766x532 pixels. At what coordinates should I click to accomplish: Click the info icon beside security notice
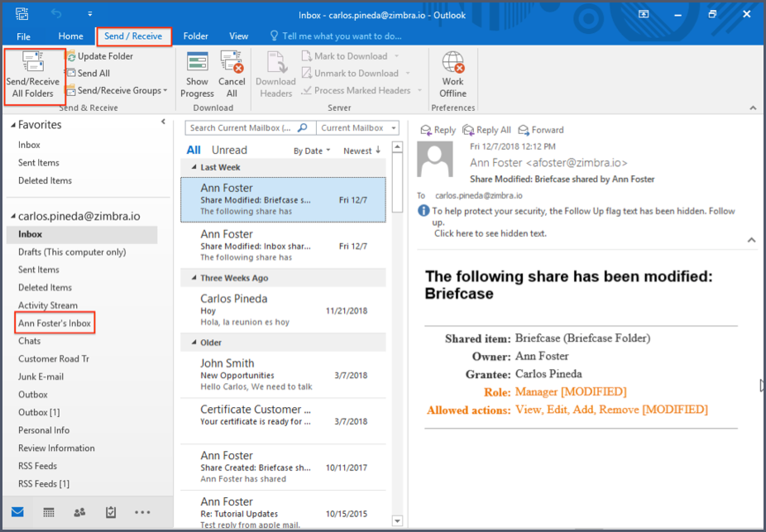[424, 211]
